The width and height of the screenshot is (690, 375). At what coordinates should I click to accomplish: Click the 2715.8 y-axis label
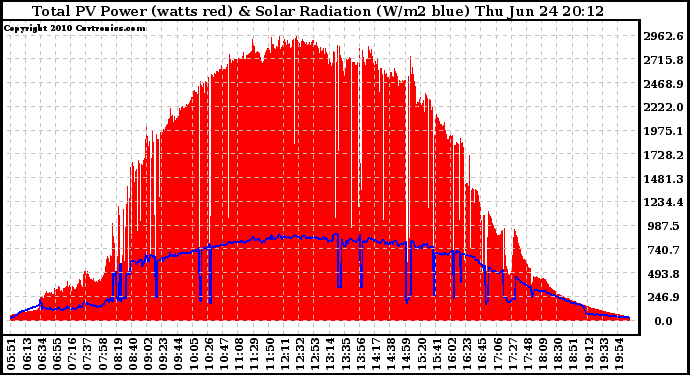664,60
